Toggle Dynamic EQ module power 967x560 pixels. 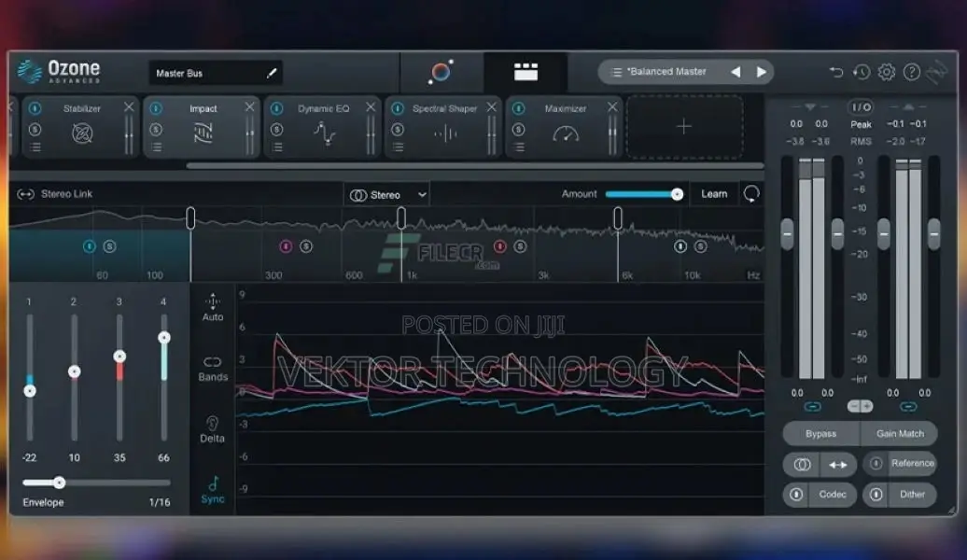tap(277, 108)
